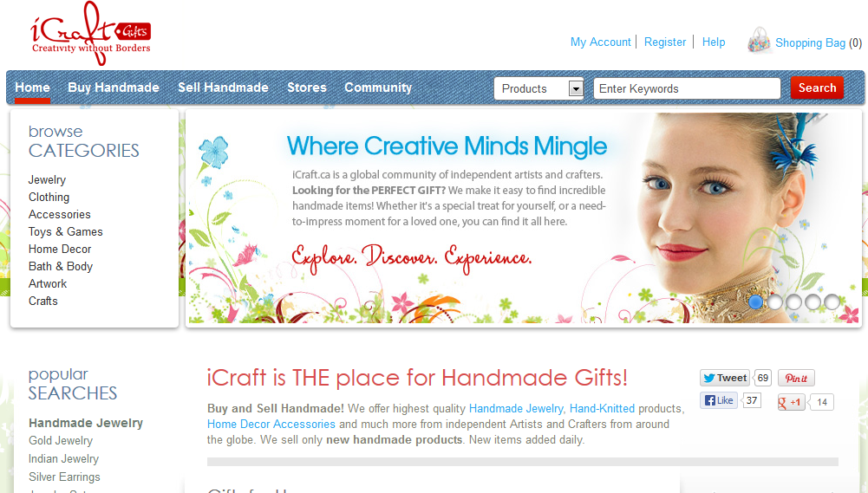This screenshot has width=868, height=493.
Task: Click the Google +1 button
Action: (x=791, y=402)
